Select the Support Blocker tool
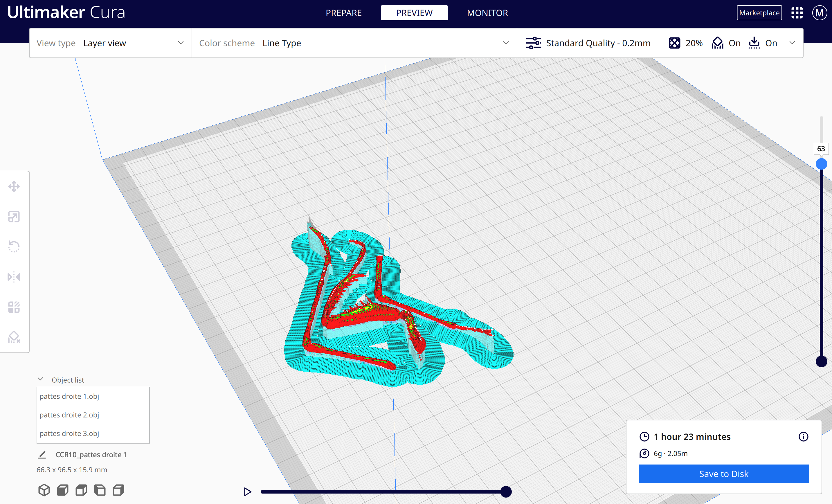The width and height of the screenshot is (832, 504). pos(14,337)
